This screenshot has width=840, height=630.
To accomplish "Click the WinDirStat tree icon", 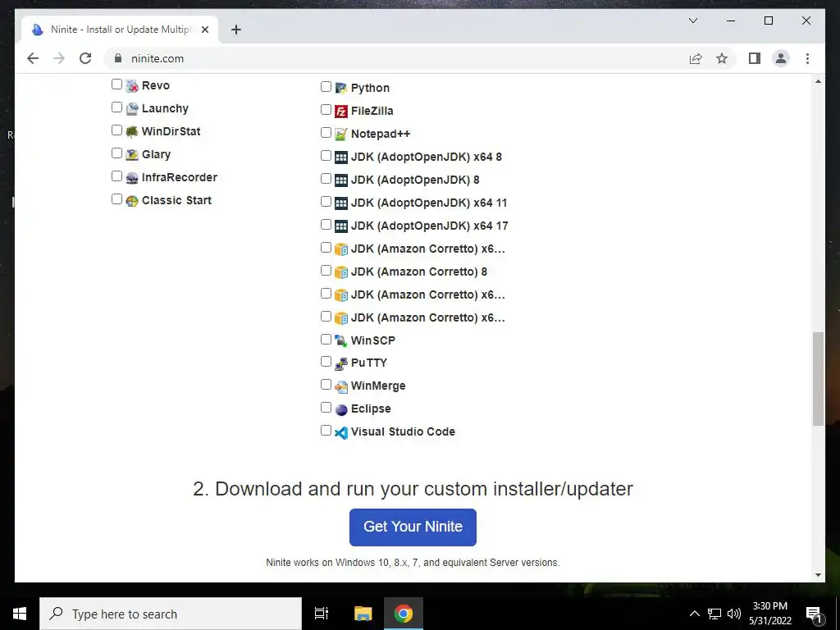I will coord(132,132).
